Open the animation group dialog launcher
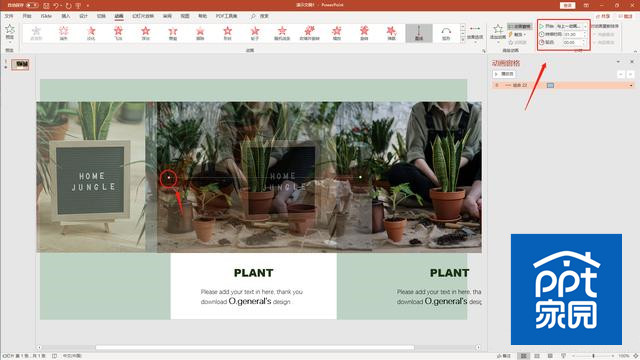This screenshot has height=360, width=640. [x=484, y=51]
